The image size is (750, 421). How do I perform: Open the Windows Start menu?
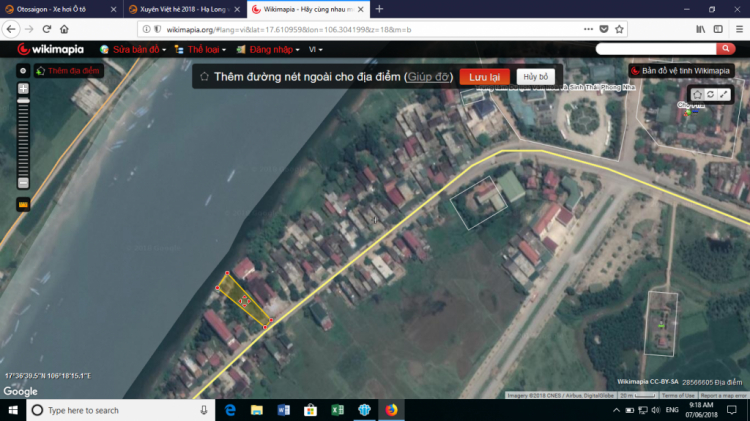click(x=13, y=410)
